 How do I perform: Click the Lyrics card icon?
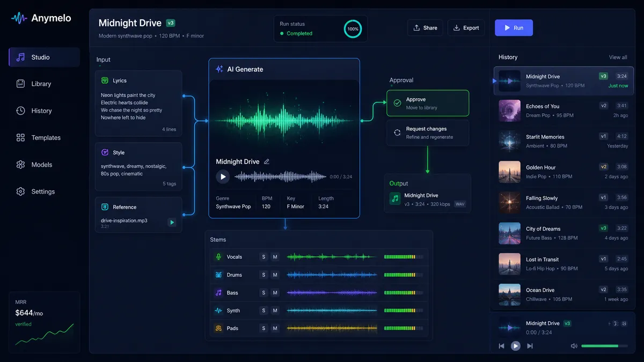coord(105,80)
